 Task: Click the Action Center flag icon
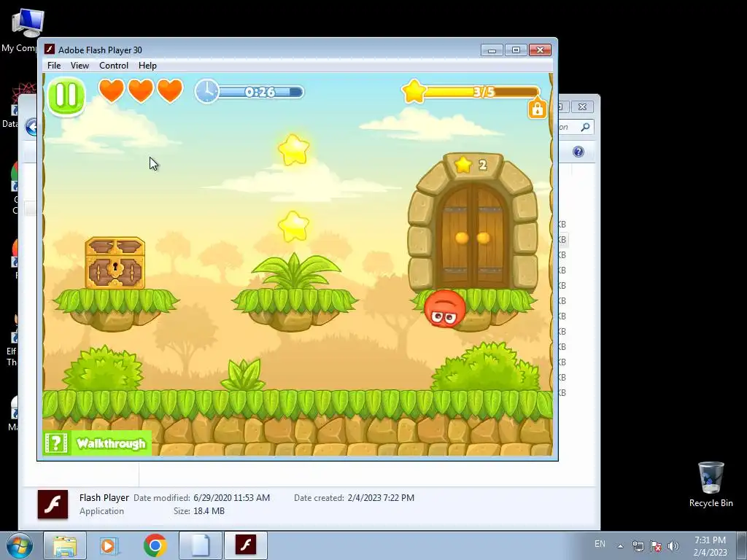[x=656, y=546]
